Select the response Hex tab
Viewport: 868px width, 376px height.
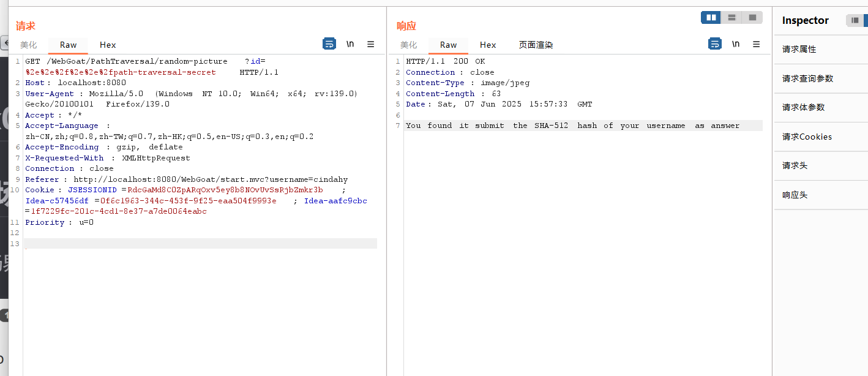pyautogui.click(x=488, y=45)
